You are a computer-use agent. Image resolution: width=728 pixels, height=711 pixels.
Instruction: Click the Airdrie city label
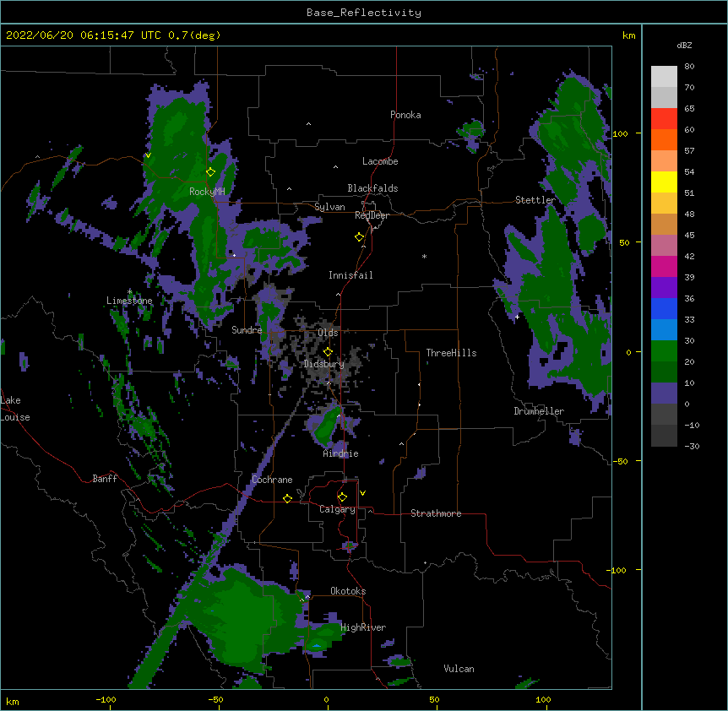[x=341, y=453]
